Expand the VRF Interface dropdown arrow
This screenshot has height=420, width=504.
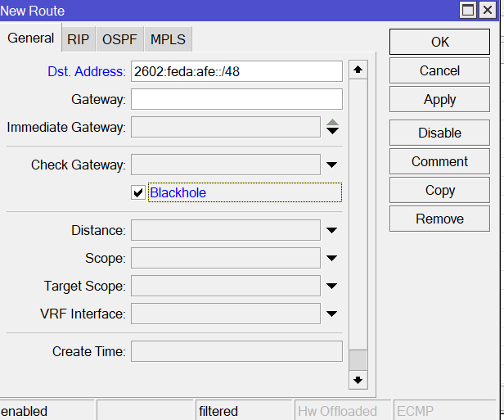click(331, 314)
